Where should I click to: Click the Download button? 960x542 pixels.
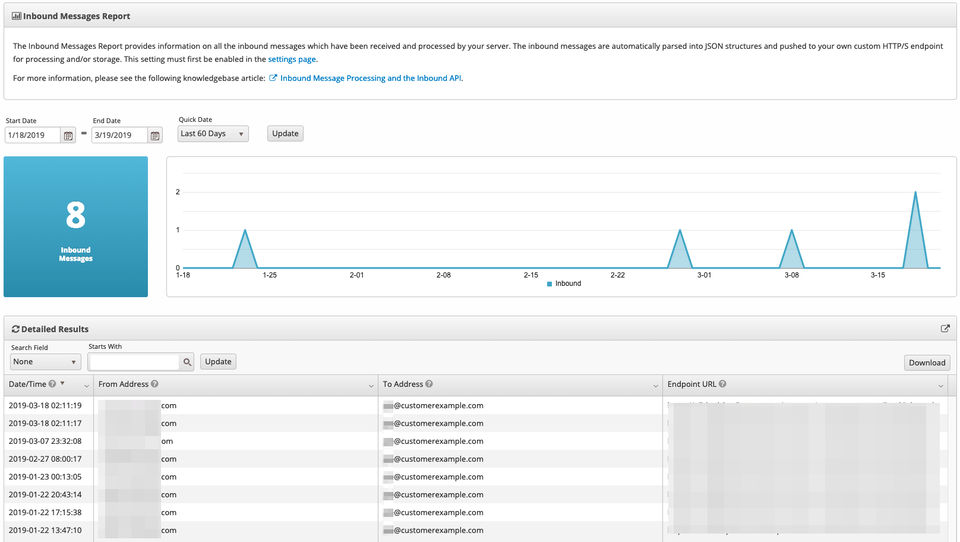coord(927,363)
